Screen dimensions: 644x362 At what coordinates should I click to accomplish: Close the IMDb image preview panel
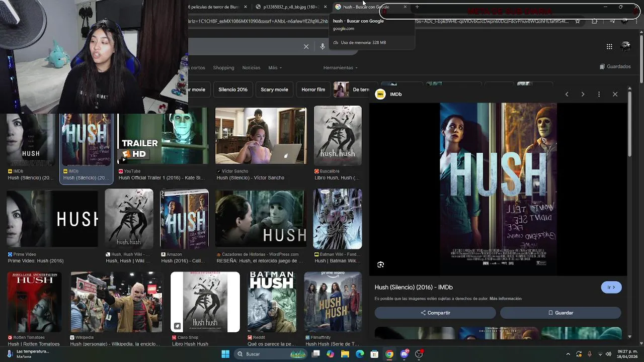[615, 94]
